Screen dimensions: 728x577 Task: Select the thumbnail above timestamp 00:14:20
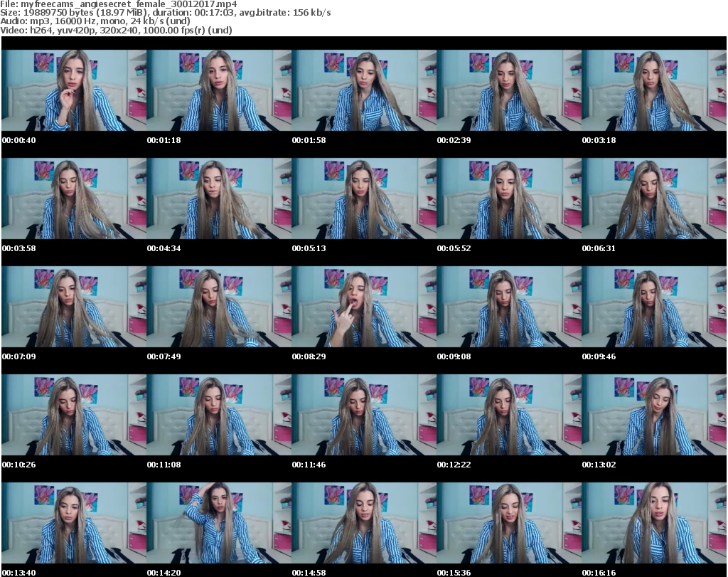219,523
